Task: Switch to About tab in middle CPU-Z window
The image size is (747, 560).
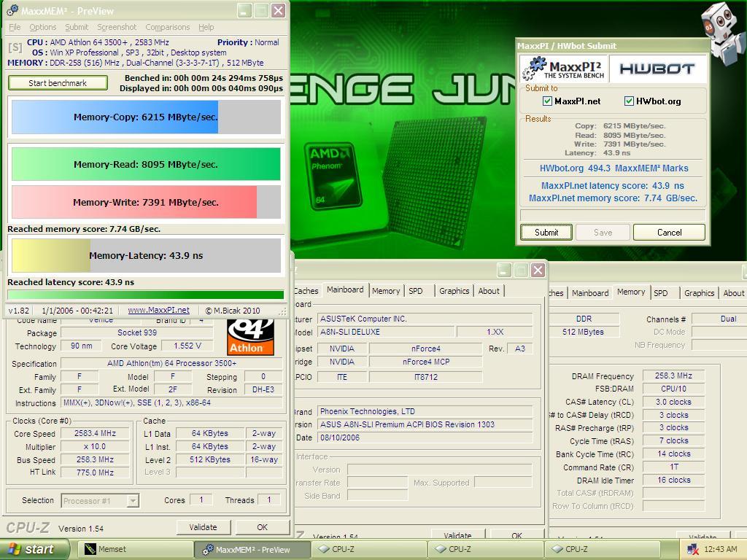Action: [x=489, y=291]
